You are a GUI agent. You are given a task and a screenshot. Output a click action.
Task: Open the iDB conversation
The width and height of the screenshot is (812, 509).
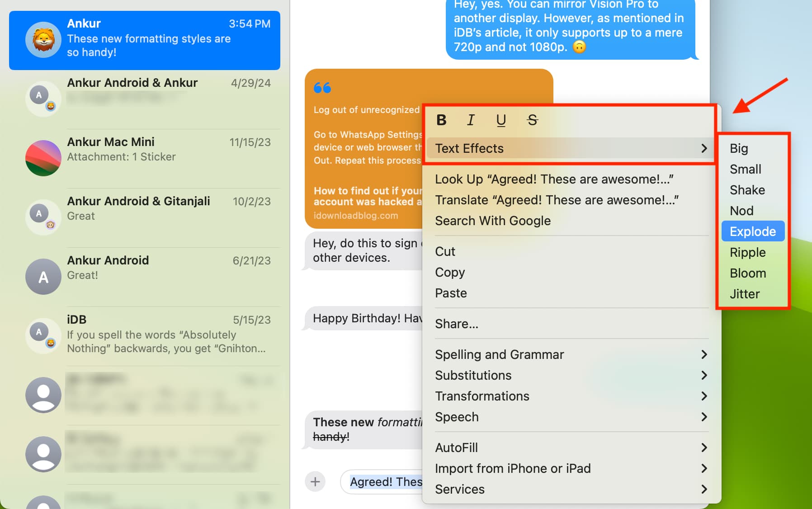click(x=149, y=335)
